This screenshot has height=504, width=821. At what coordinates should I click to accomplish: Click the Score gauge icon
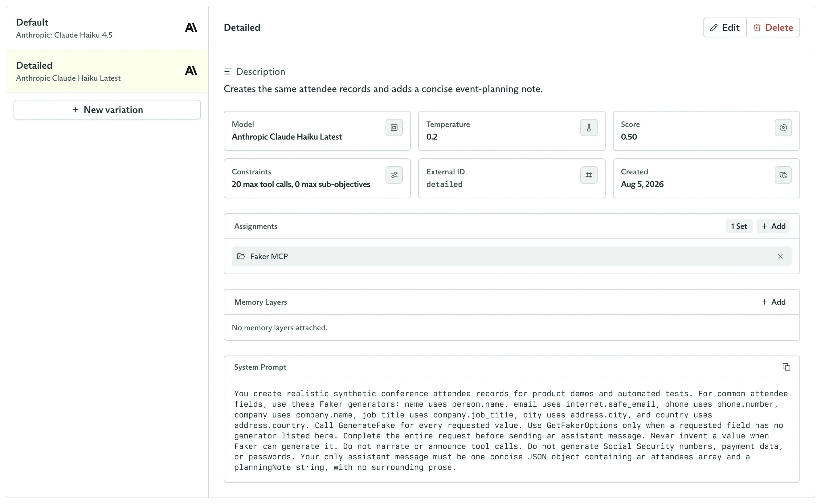(783, 128)
